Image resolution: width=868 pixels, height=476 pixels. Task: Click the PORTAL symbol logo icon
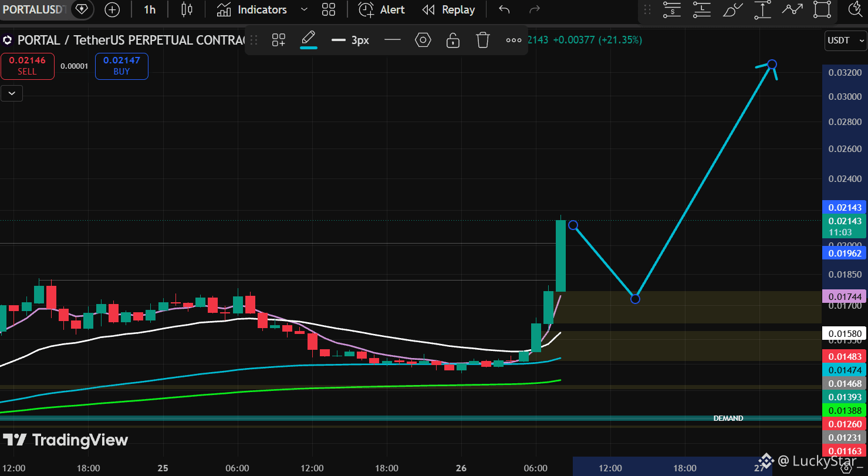click(x=8, y=40)
